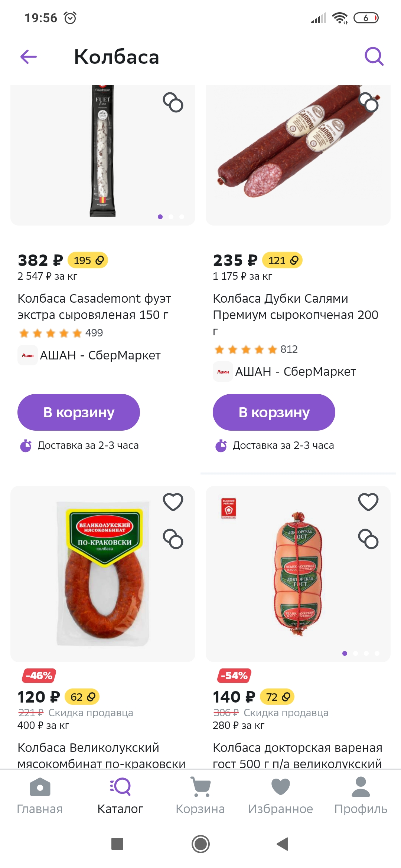Open the Корзина tab
Viewport: 401px width, 868px height.
(x=200, y=795)
